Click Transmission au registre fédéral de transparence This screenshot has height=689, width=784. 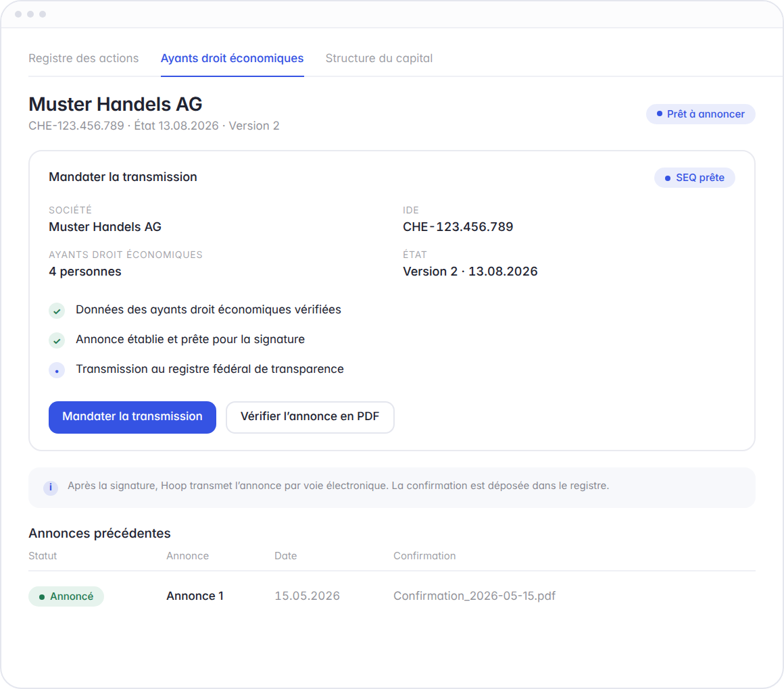click(210, 369)
